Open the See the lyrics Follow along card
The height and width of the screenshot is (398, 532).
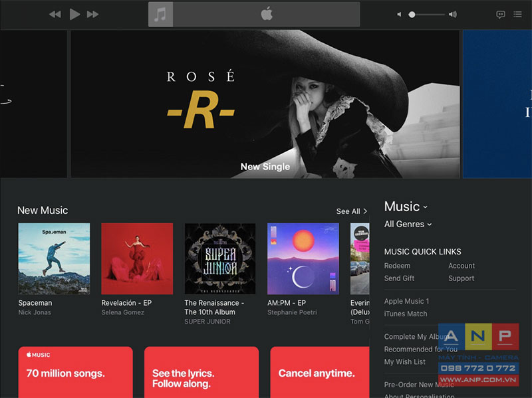point(201,372)
